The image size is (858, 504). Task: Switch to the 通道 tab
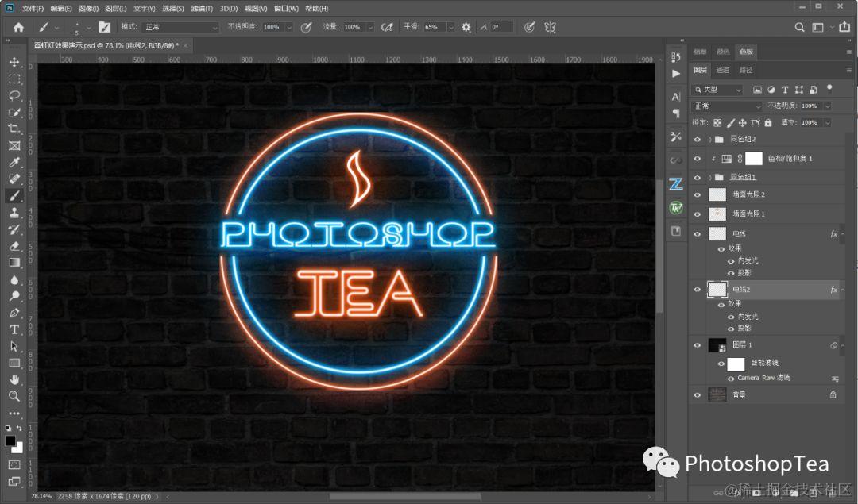[x=723, y=71]
